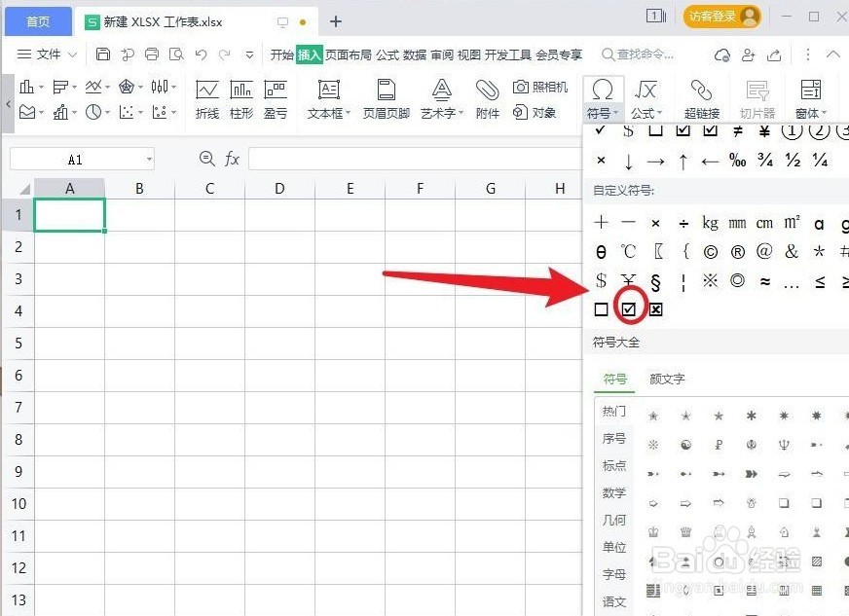Click the 附件 attachment icon
Viewport: 849px width, 616px height.
point(487,92)
